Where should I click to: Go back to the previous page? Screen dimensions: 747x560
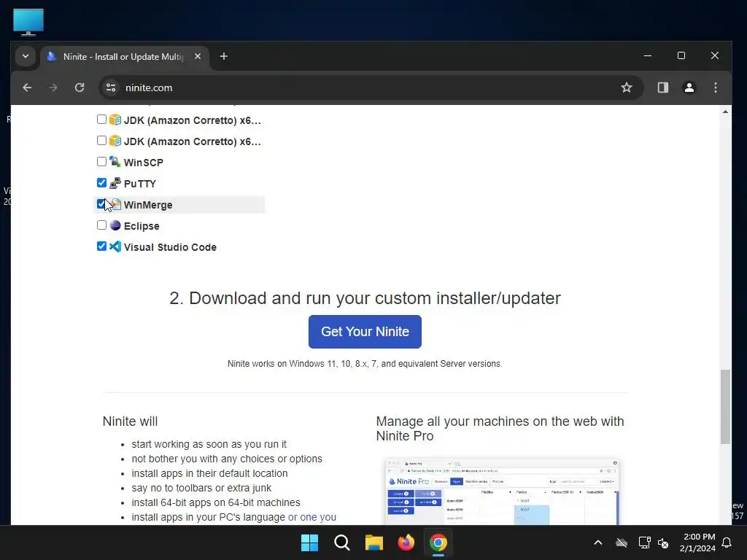[x=27, y=87]
